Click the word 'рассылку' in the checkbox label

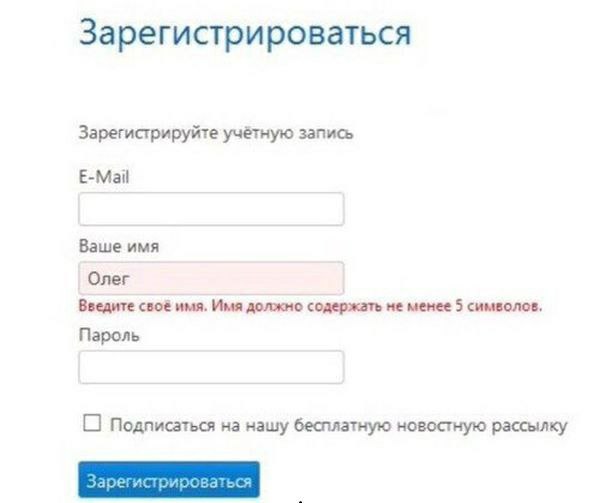tap(531, 424)
